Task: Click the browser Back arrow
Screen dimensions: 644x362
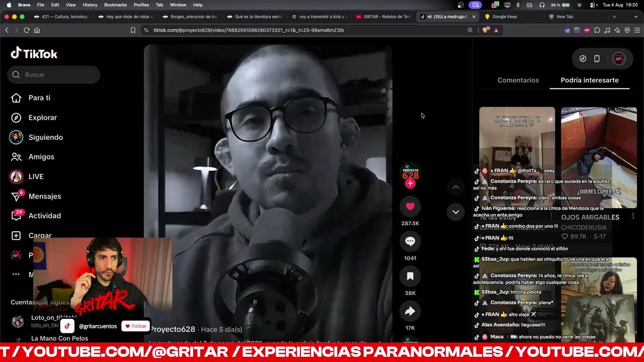Action: click(7, 30)
